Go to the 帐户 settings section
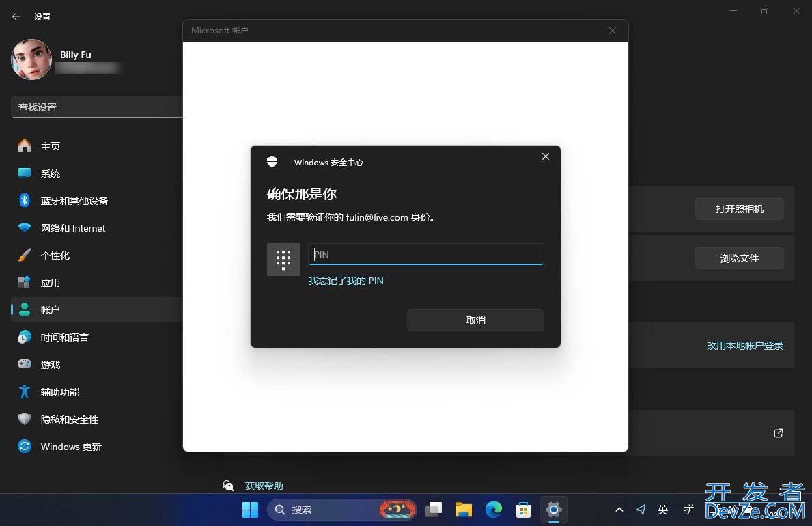Image resolution: width=812 pixels, height=526 pixels. click(x=50, y=310)
